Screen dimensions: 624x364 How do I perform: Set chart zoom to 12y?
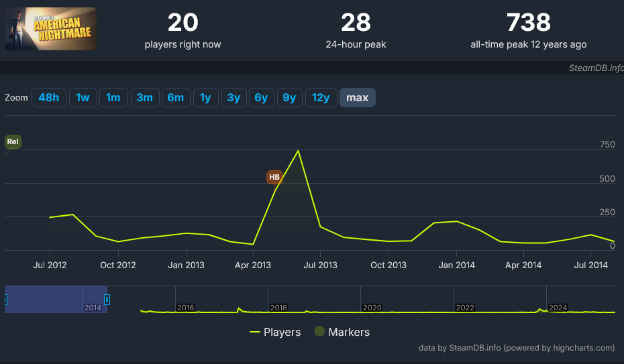point(321,97)
